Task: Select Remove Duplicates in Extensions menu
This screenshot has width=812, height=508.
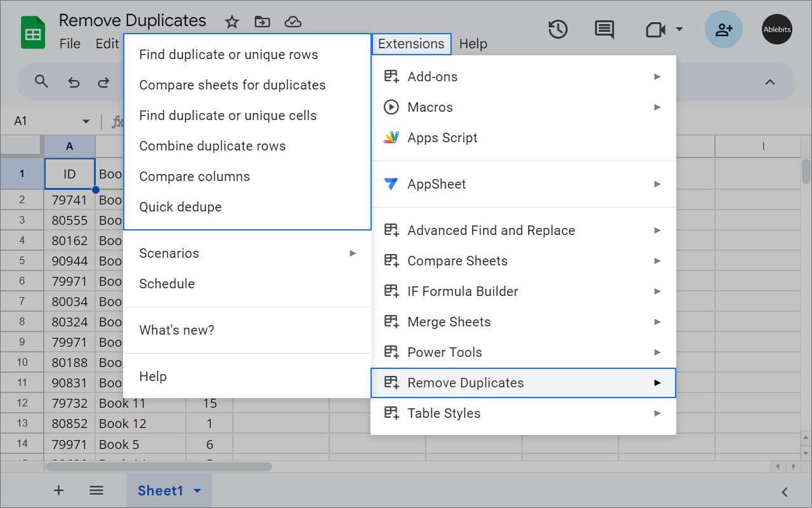Action: click(x=523, y=383)
